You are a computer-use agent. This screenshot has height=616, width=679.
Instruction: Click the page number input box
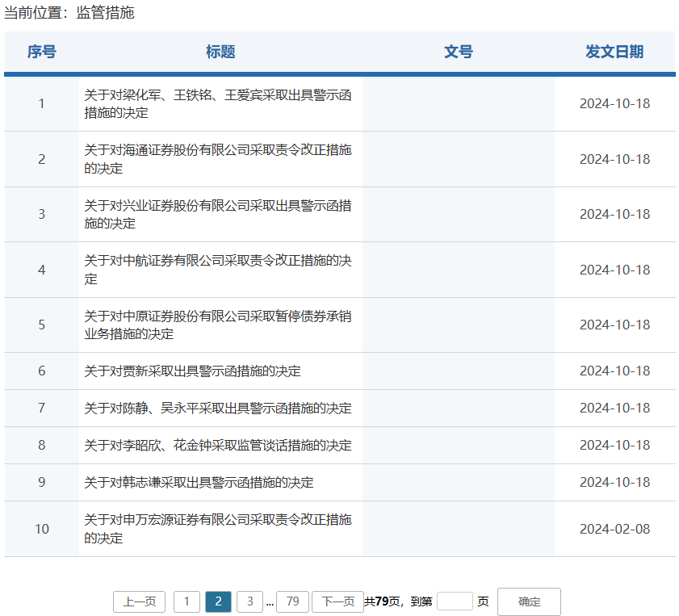tap(455, 601)
